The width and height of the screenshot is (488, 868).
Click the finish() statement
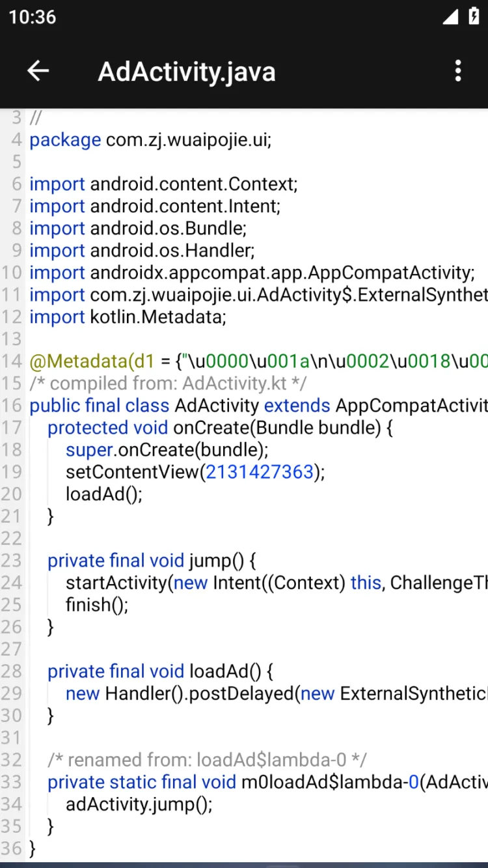[97, 605]
